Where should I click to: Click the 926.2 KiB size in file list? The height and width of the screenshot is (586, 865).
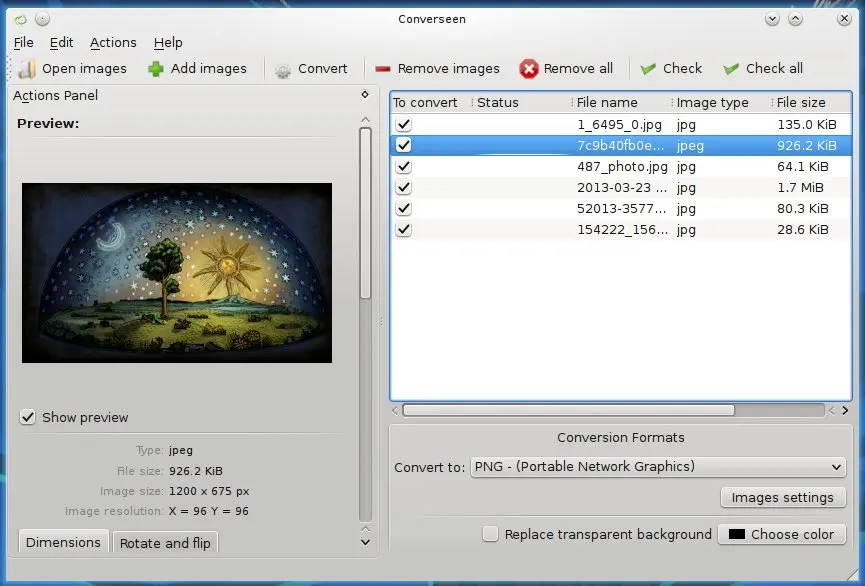click(807, 146)
